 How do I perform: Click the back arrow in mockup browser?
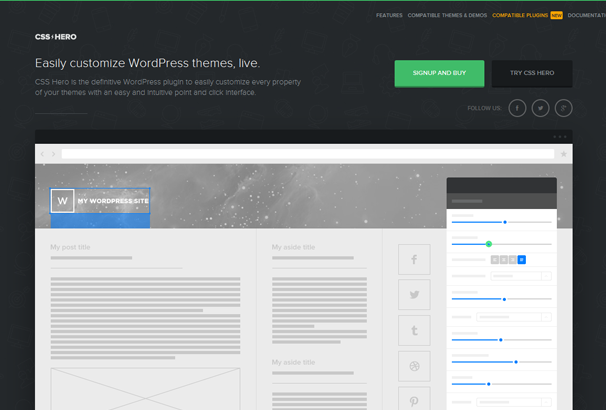[42, 154]
